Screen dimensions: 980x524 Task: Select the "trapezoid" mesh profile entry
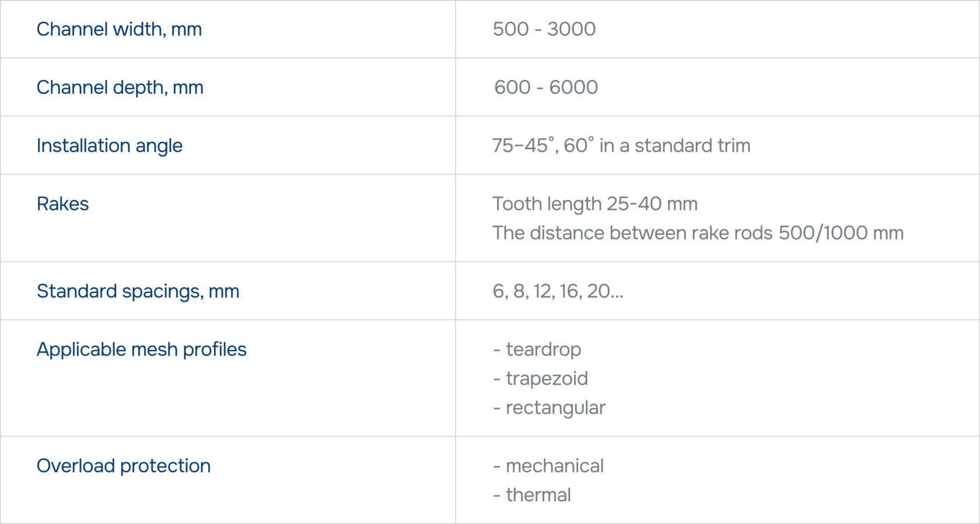pyautogui.click(x=546, y=379)
